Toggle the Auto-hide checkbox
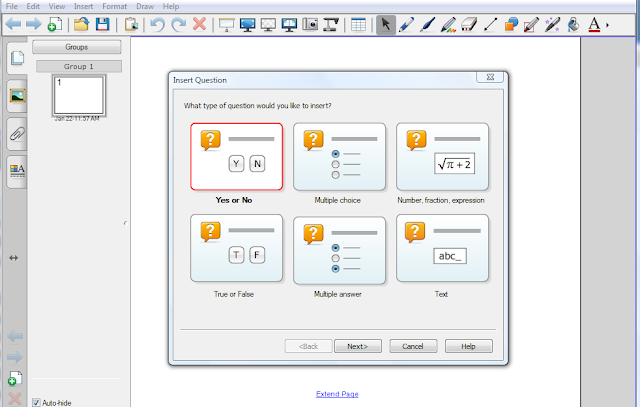Viewport: 640px width, 407px height. coord(36,403)
